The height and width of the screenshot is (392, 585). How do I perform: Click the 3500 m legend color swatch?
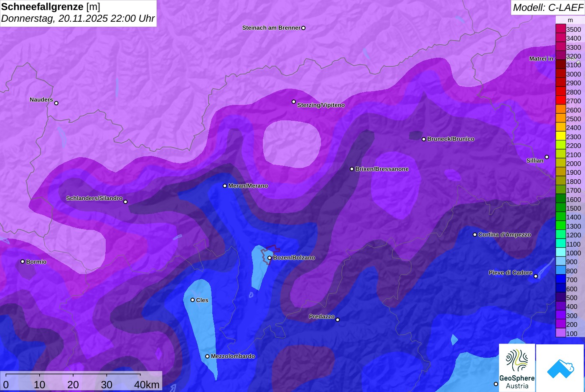[x=560, y=29]
